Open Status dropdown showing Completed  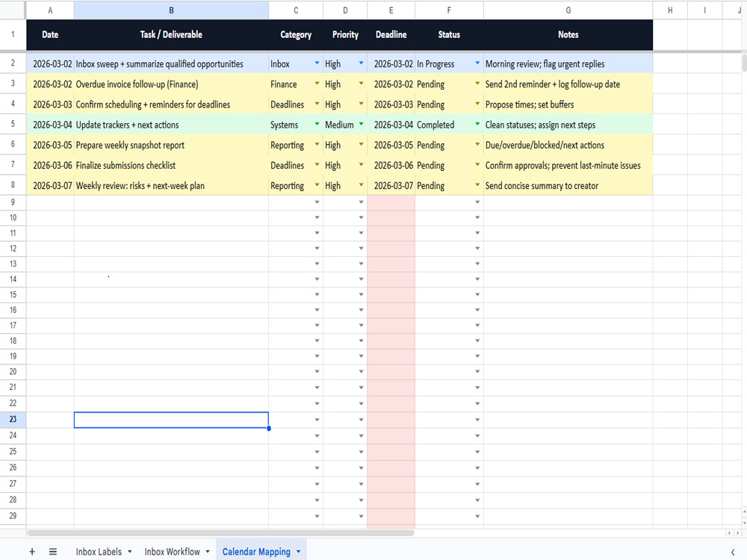point(477,124)
